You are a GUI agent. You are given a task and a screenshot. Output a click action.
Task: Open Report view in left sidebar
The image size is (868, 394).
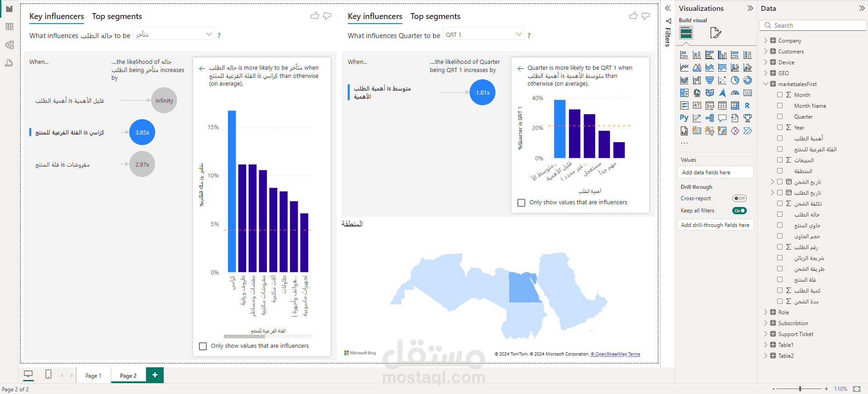coord(9,9)
